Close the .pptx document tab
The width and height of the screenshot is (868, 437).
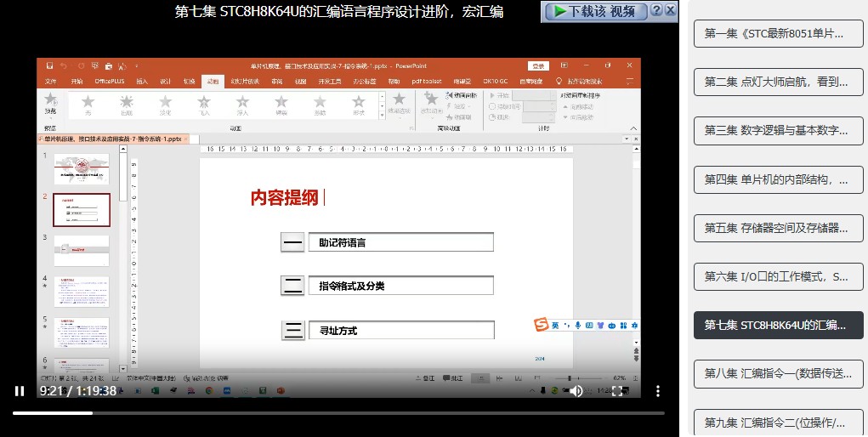click(x=186, y=139)
